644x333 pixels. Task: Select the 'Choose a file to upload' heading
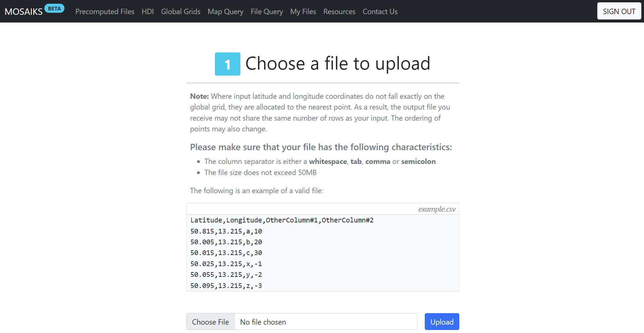click(x=338, y=64)
